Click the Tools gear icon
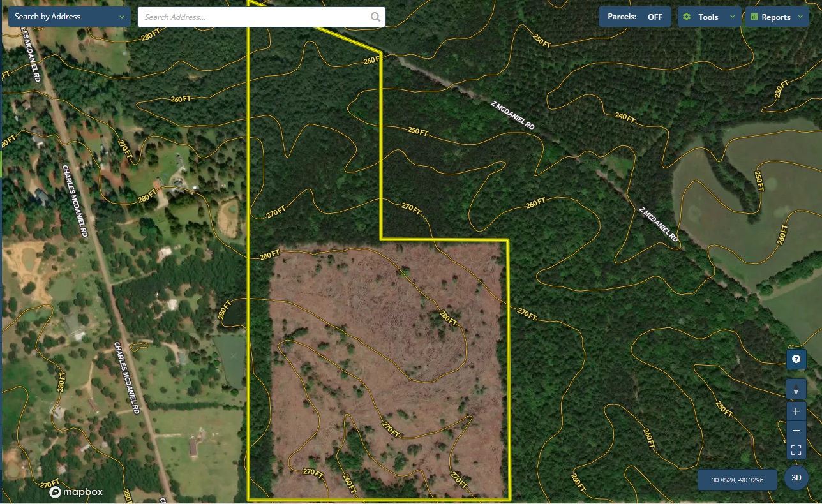 (687, 17)
